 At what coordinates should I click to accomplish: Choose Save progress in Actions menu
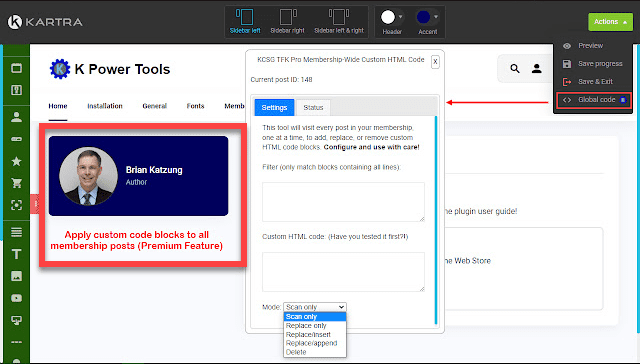pyautogui.click(x=592, y=64)
